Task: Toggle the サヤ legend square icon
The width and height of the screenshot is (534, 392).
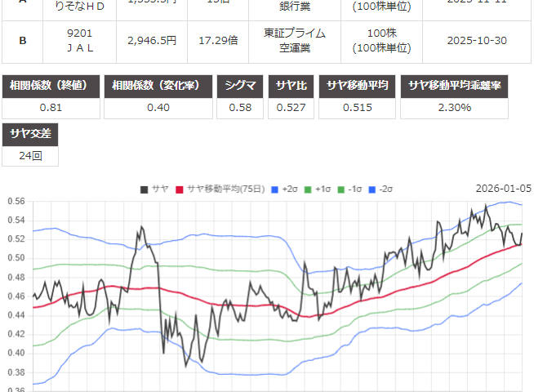Action: pos(144,189)
